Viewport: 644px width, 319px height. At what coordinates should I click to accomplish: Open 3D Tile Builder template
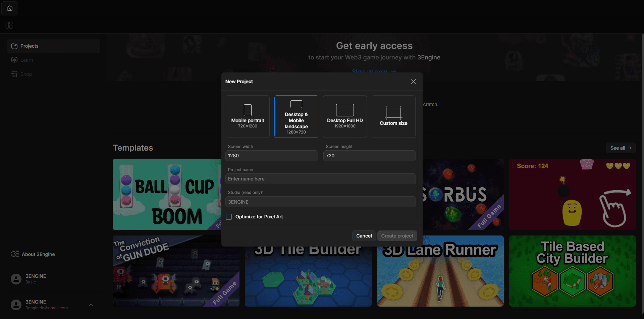(x=308, y=276)
